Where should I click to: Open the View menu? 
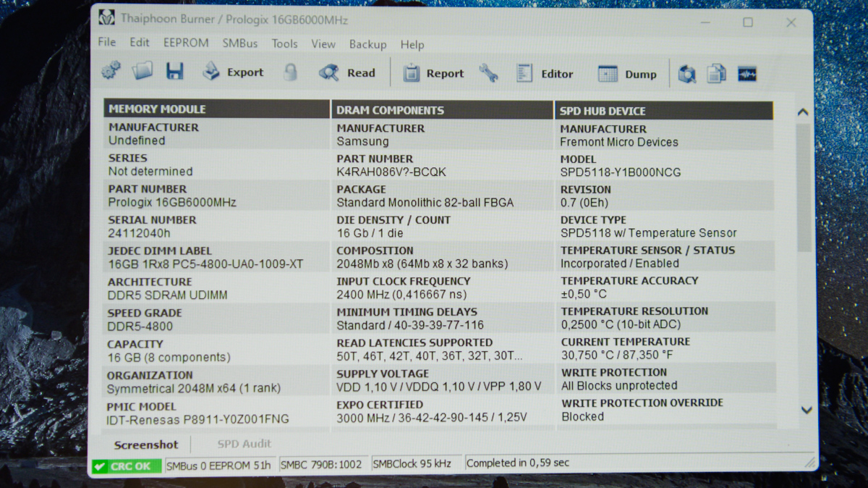point(323,44)
